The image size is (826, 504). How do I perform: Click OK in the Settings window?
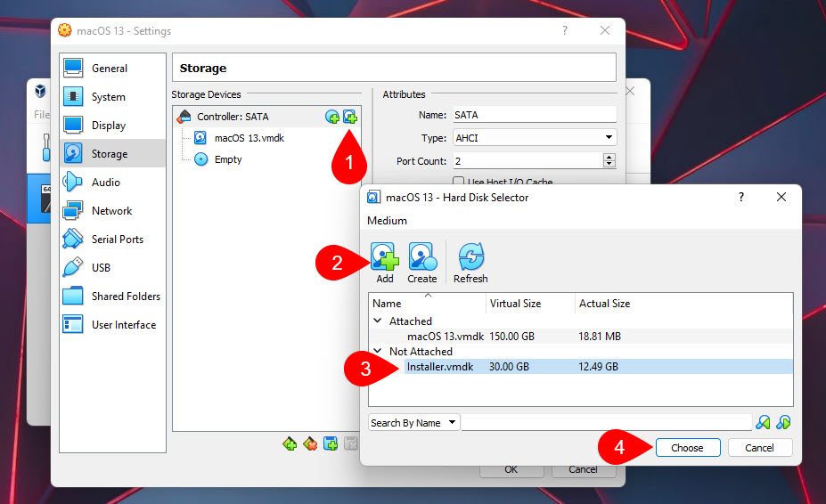click(511, 470)
